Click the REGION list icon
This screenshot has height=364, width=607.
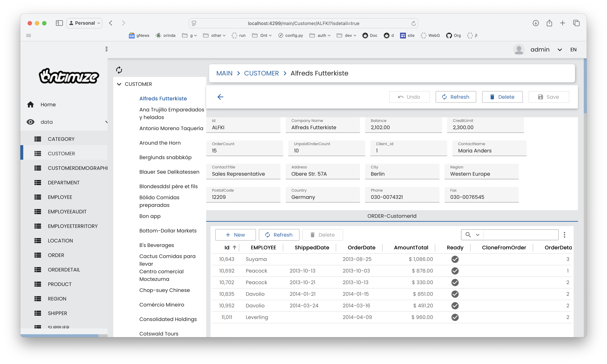[x=38, y=299]
